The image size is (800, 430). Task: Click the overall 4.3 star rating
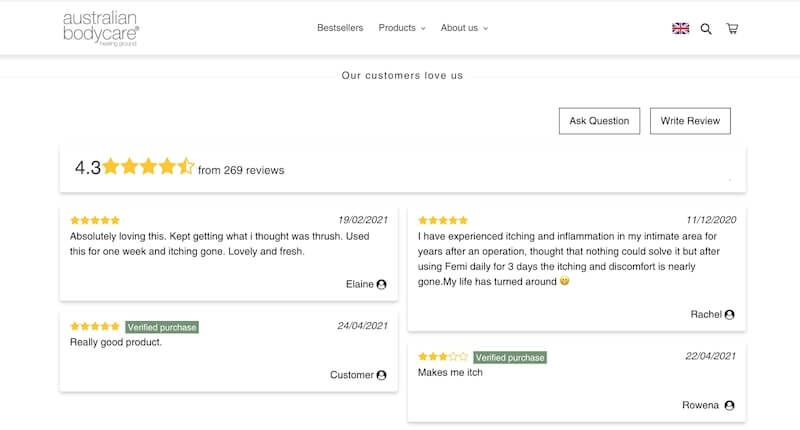147,167
